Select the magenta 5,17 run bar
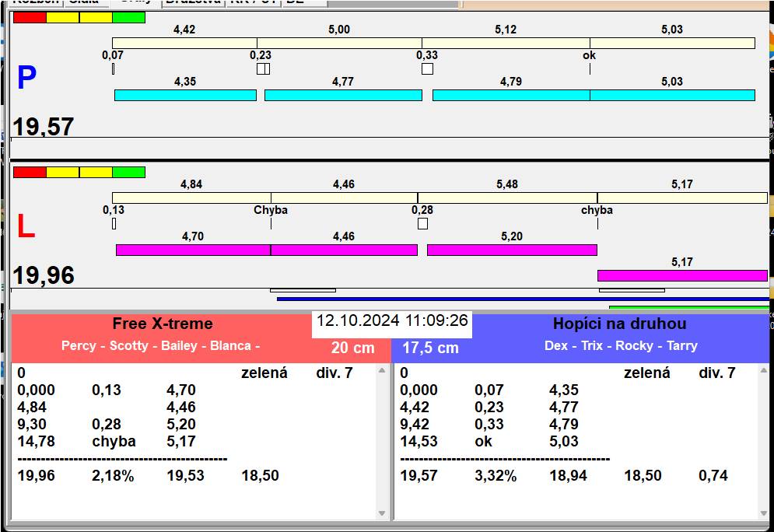The width and height of the screenshot is (774, 532). tap(681, 275)
